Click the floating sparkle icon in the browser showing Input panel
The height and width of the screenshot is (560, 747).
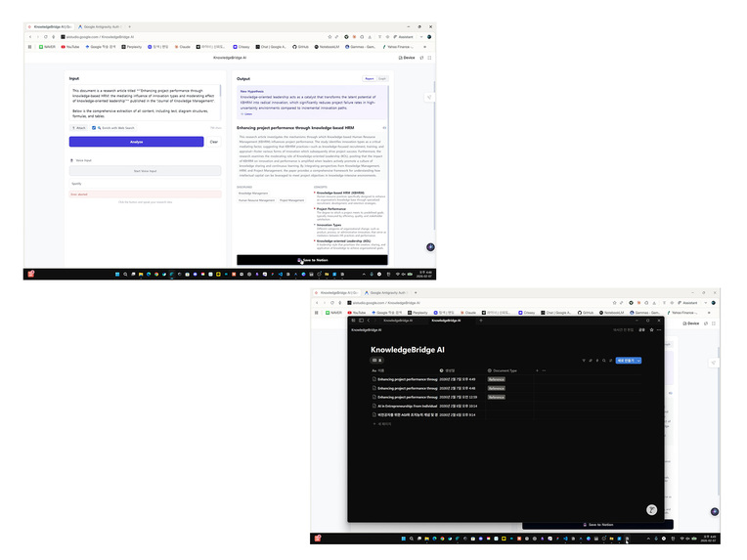430,247
